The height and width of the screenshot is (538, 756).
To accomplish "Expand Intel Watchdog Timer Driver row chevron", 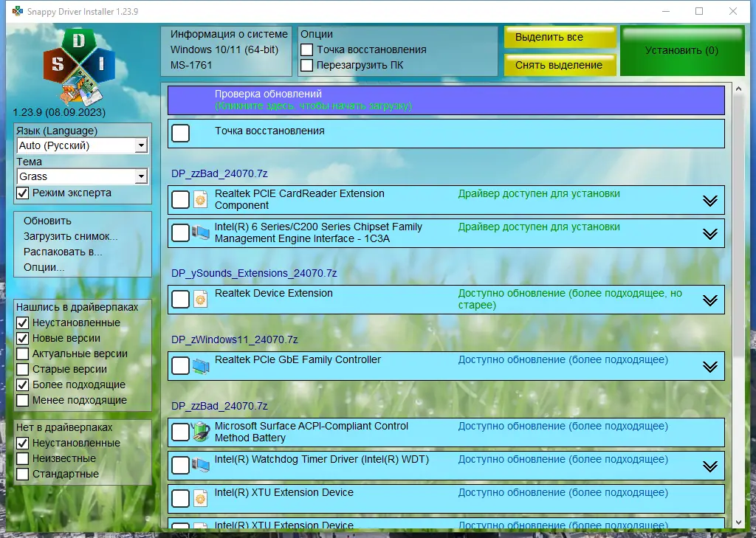I will pyautogui.click(x=709, y=466).
